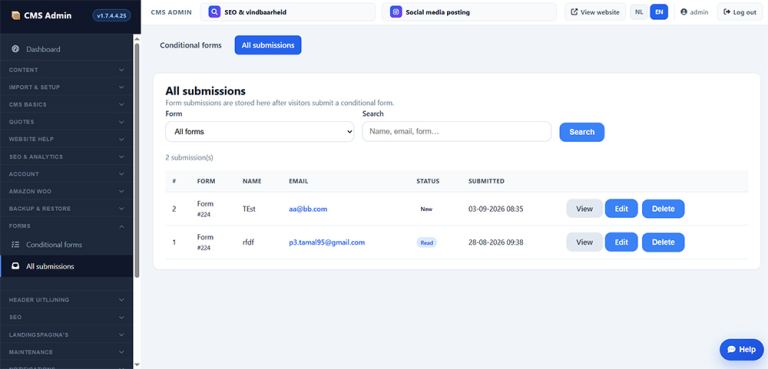Click the name cell rfdf
This screenshot has height=369, width=768.
coord(248,242)
